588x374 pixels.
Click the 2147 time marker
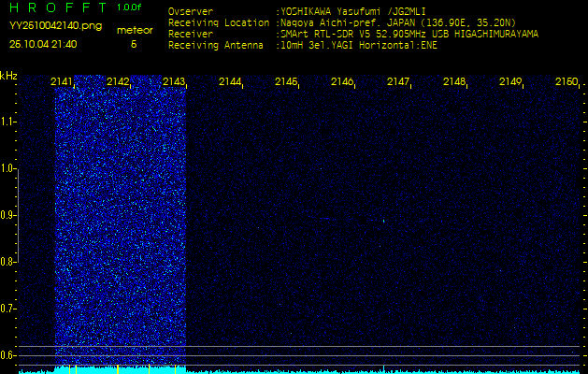pyautogui.click(x=398, y=81)
